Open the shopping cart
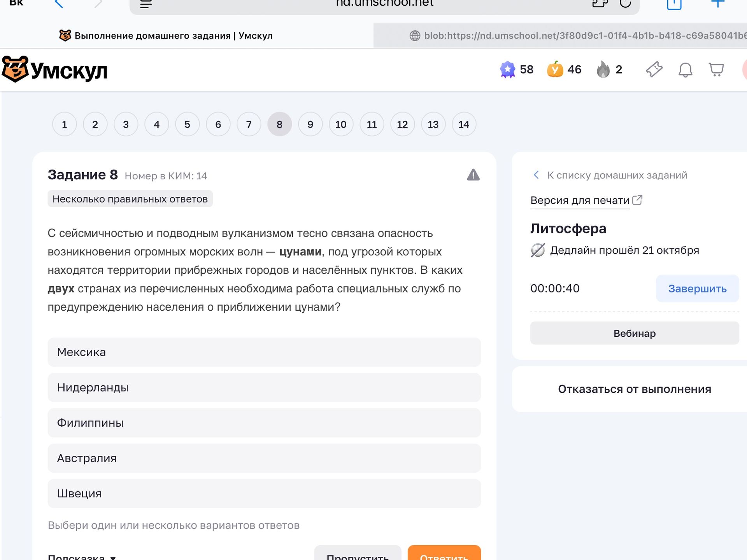Screen dimensions: 747x560 click(x=716, y=70)
